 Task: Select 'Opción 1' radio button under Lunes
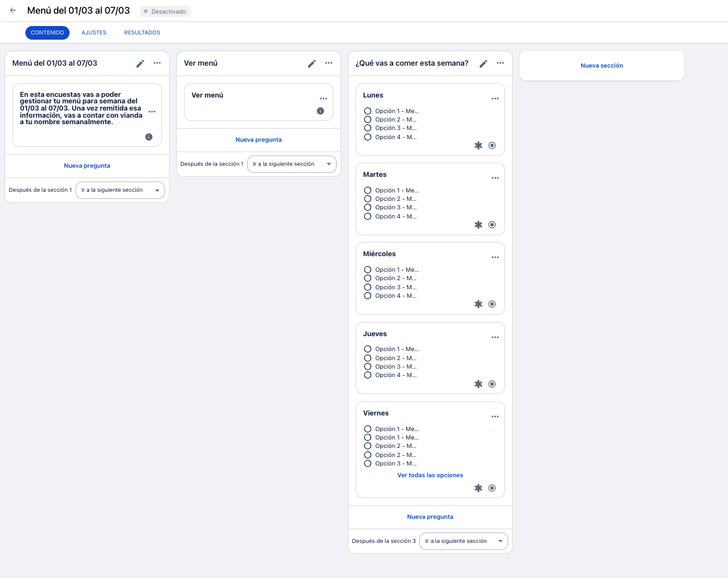pos(368,111)
